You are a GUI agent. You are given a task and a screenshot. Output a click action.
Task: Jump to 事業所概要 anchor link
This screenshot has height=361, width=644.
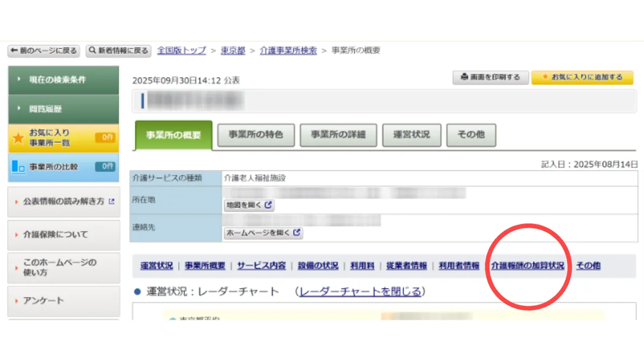(x=205, y=266)
